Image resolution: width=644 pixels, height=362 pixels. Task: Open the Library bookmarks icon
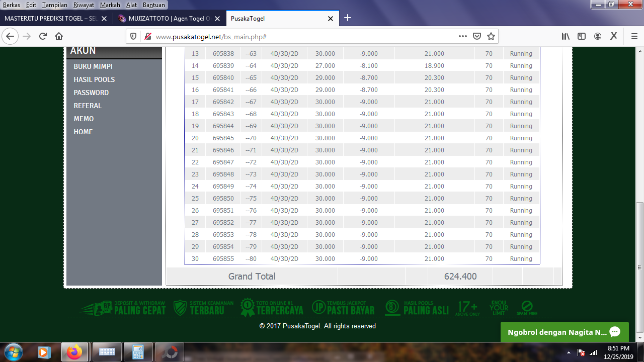pyautogui.click(x=566, y=36)
